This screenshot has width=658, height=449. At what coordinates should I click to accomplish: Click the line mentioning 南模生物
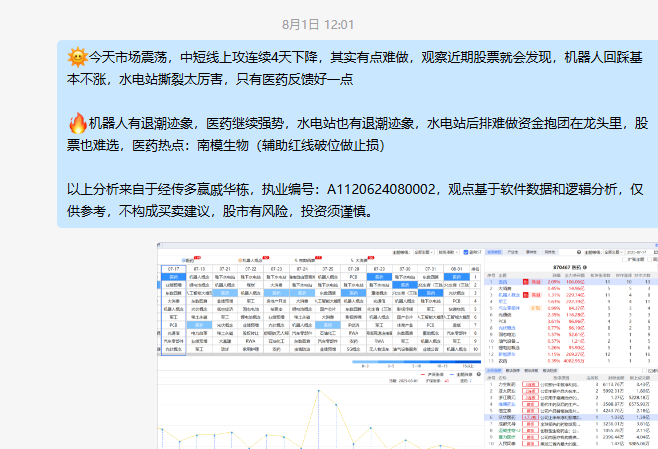pyautogui.click(x=226, y=146)
